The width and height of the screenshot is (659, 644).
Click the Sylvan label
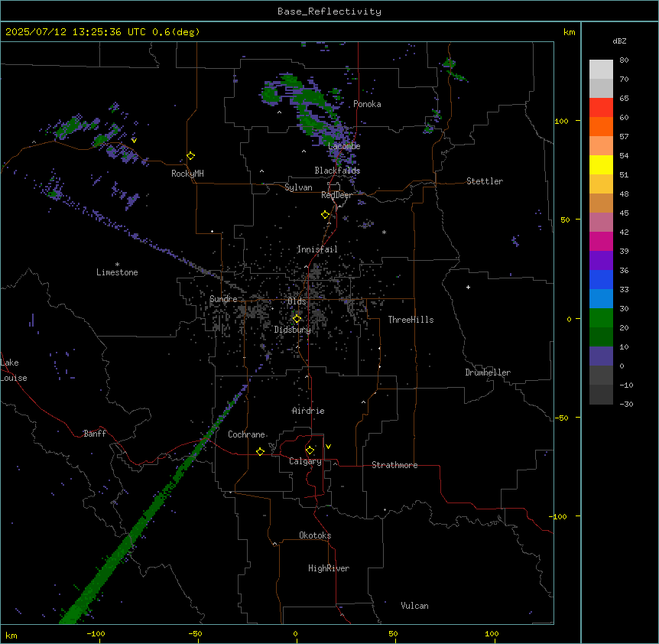[x=298, y=187]
